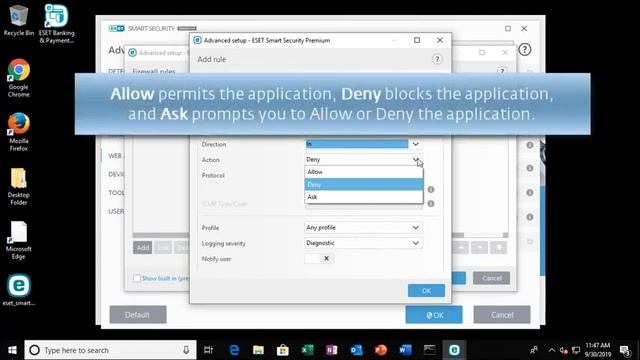Open the notification center icon
Screen dimensions: 640x360
coord(625,350)
